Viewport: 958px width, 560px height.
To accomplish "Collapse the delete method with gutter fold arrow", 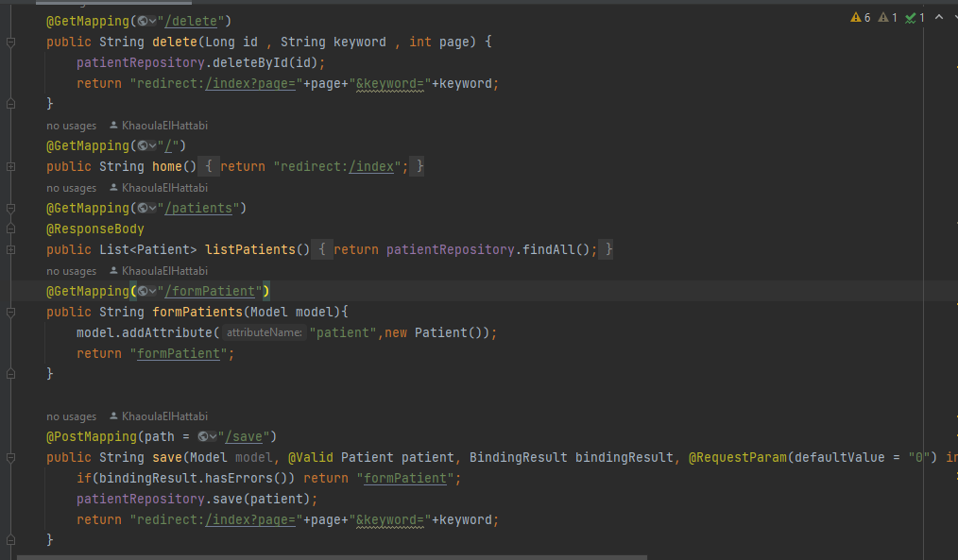I will pyautogui.click(x=9, y=42).
